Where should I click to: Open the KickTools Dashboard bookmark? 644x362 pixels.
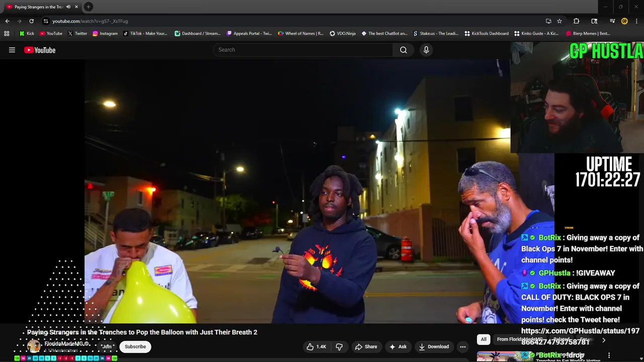point(487,34)
